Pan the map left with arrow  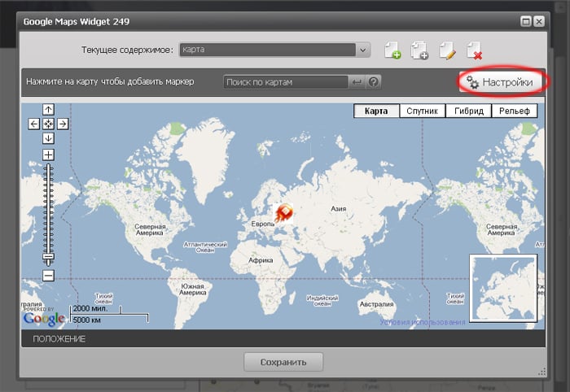[x=34, y=124]
